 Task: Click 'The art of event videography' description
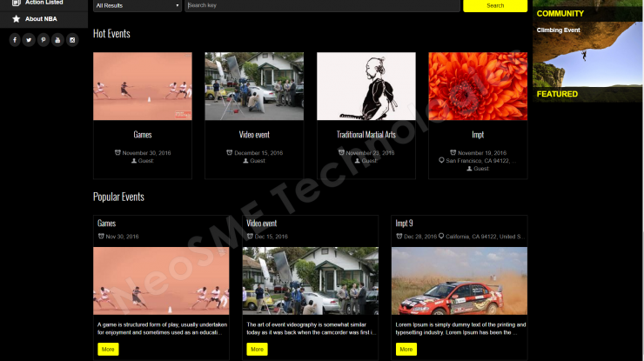(x=311, y=329)
